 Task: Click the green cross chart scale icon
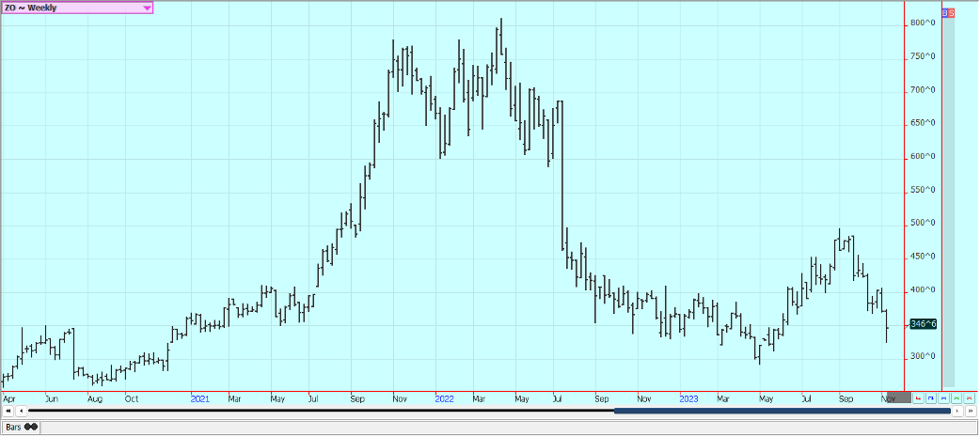click(956, 397)
